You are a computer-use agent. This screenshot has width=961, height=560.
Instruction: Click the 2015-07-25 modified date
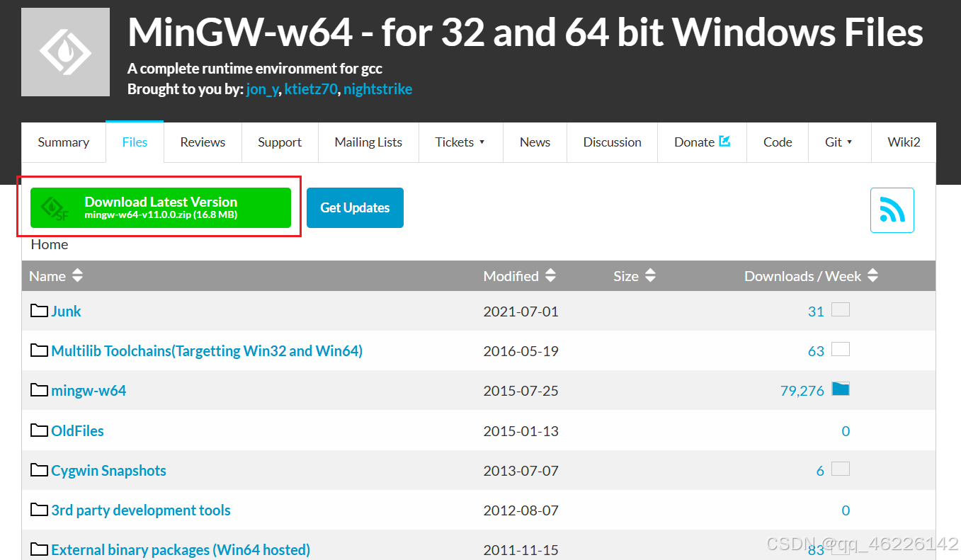click(x=521, y=391)
